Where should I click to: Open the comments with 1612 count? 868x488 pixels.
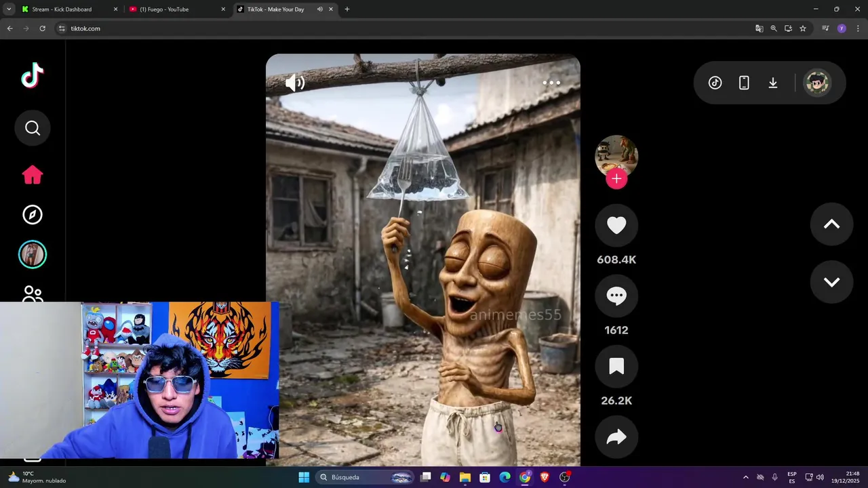pos(616,296)
